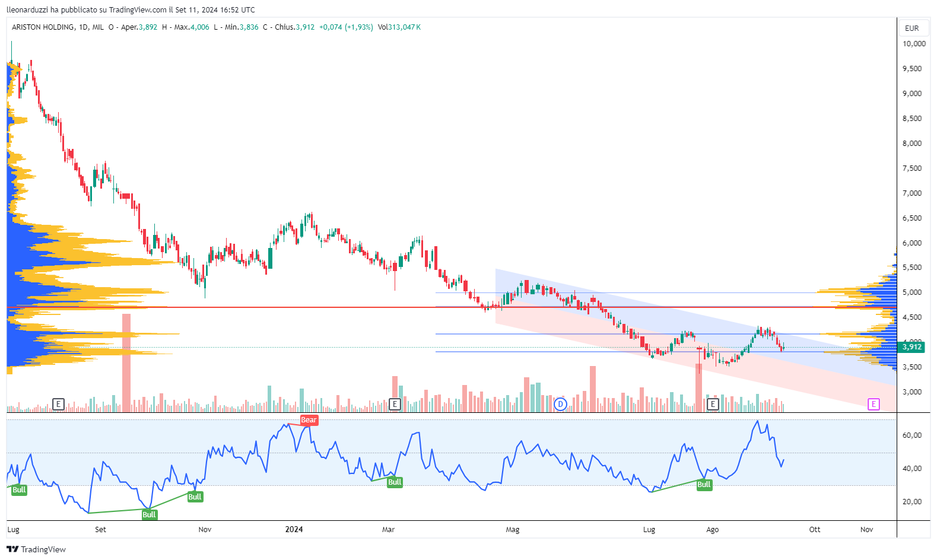This screenshot has height=560, width=937.
Task: Click the 10,000 price axis label
Action: [x=914, y=44]
